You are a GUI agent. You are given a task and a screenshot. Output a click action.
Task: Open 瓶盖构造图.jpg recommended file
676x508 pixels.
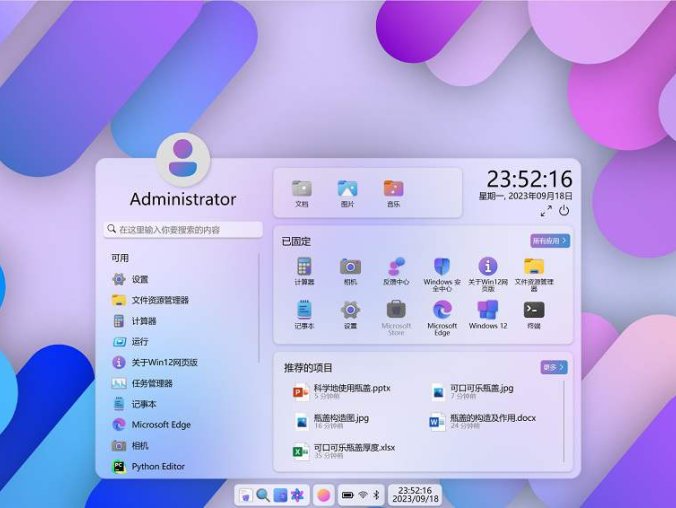331,421
